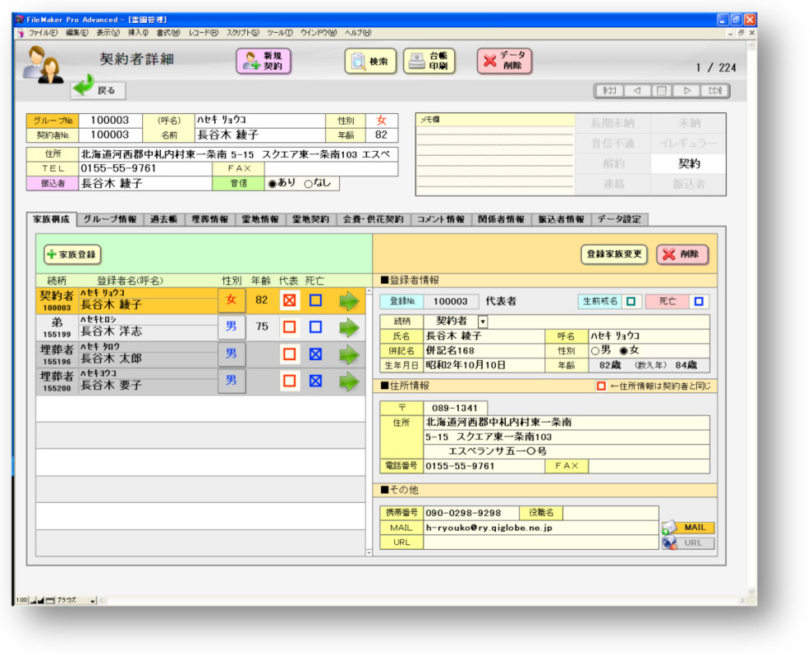Check the 生前戒名 checkbox

[x=631, y=301]
